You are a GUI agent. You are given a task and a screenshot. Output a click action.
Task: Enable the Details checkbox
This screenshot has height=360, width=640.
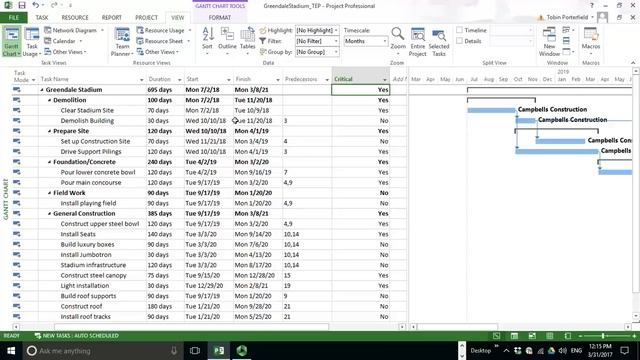tap(460, 41)
